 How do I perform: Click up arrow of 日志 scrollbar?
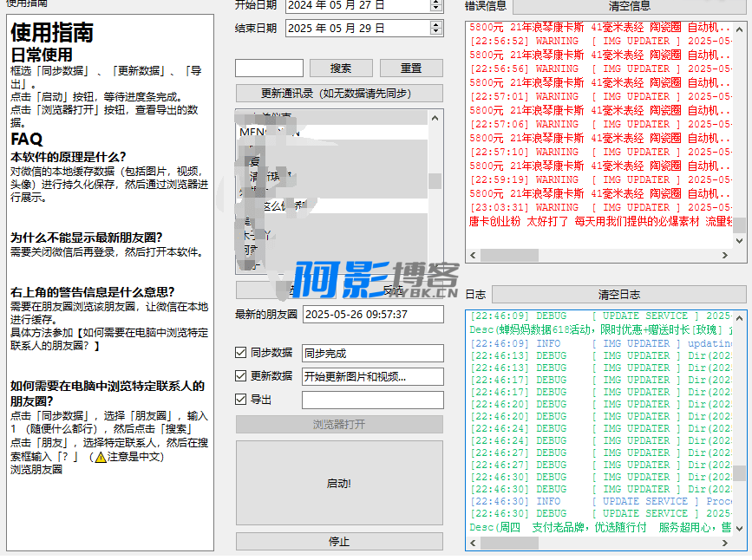point(739,318)
